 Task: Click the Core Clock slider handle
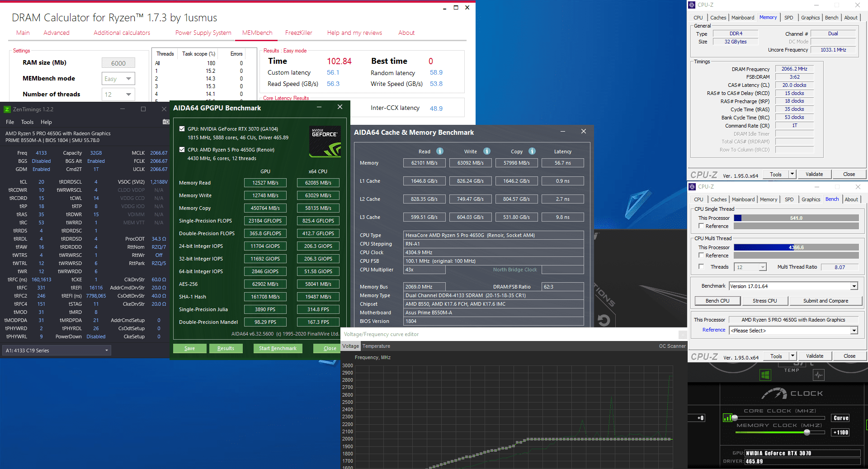pos(735,418)
